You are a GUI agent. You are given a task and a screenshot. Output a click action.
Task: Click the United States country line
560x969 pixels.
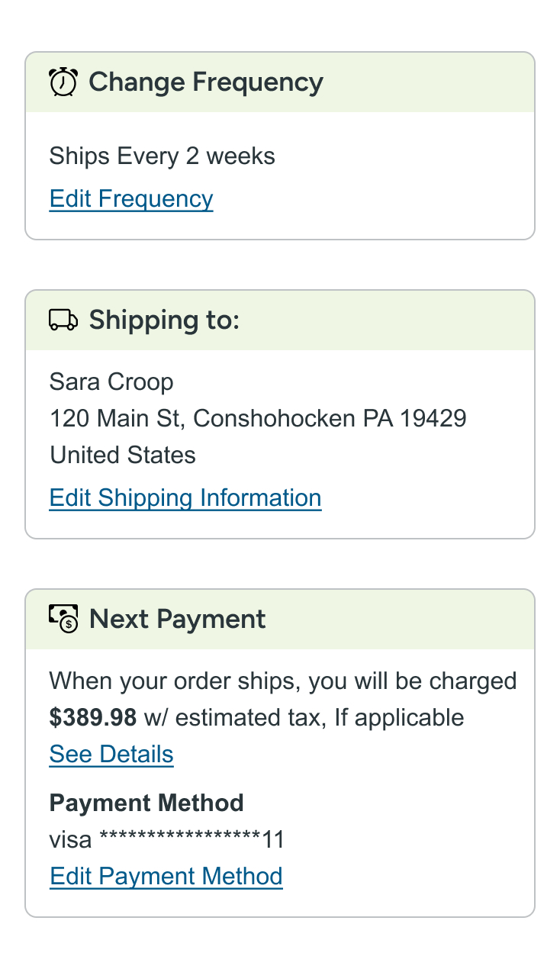pos(123,455)
